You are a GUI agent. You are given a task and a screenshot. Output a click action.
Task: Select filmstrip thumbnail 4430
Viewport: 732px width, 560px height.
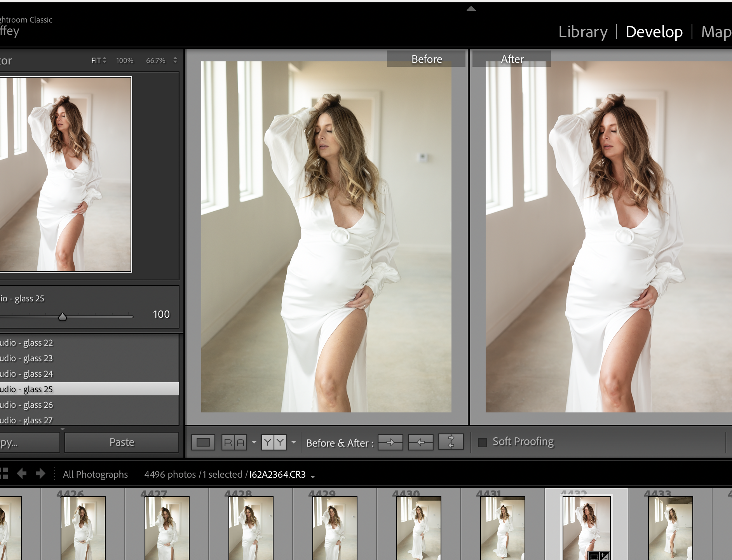pos(419,528)
